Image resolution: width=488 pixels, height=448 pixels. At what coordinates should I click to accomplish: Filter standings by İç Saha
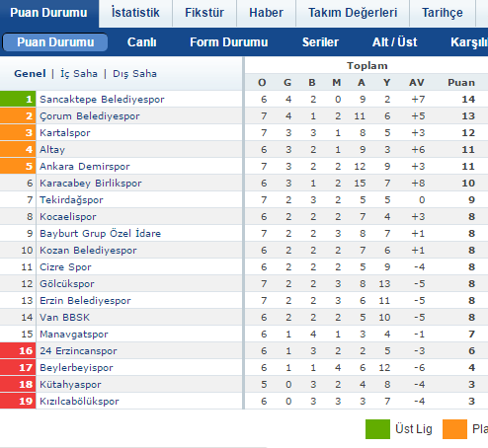click(x=79, y=74)
